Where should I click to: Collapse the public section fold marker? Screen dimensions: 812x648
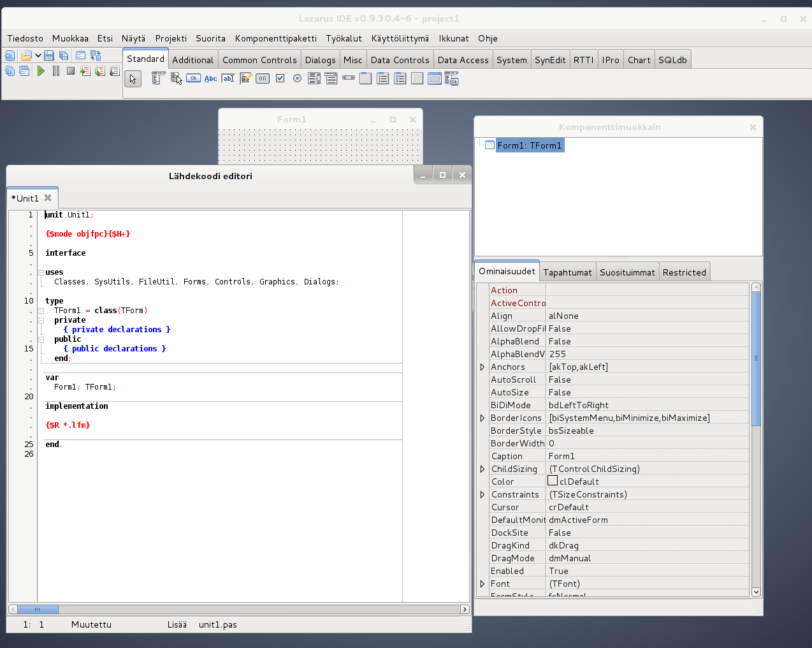[41, 339]
